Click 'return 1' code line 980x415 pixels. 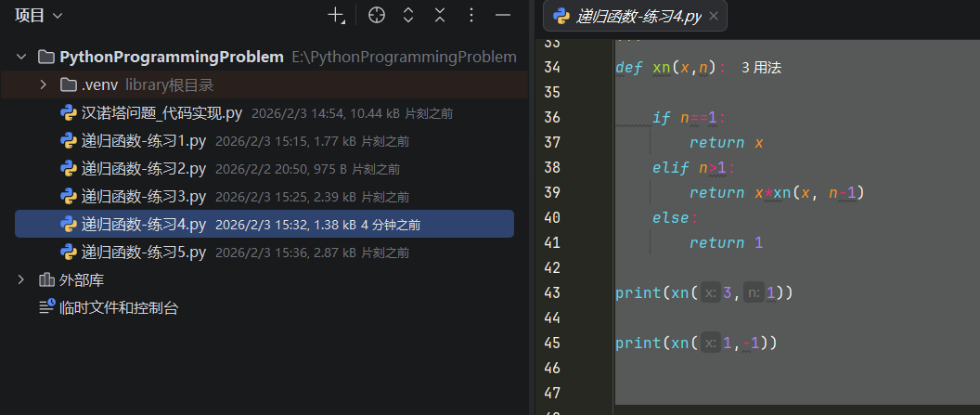click(x=727, y=242)
